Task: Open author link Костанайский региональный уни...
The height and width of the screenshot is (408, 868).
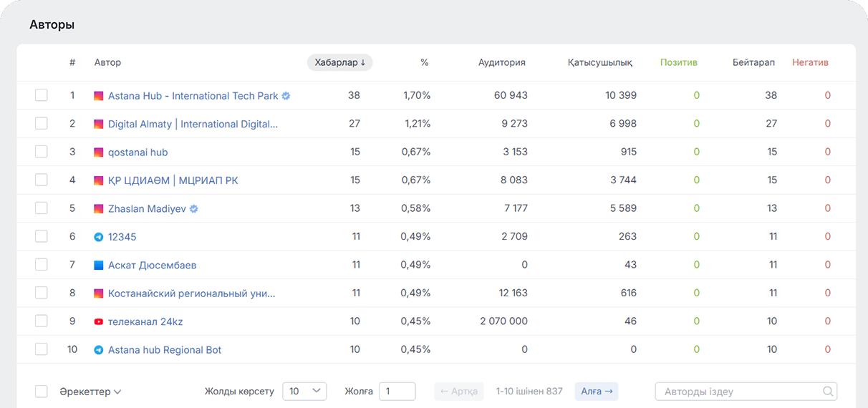Action: (192, 293)
